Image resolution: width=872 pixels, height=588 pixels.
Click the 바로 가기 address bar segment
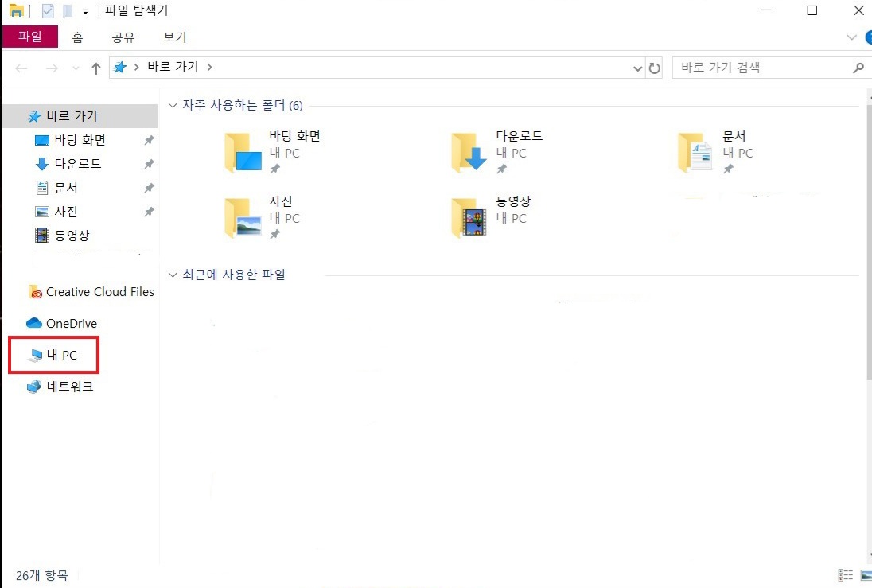click(173, 67)
